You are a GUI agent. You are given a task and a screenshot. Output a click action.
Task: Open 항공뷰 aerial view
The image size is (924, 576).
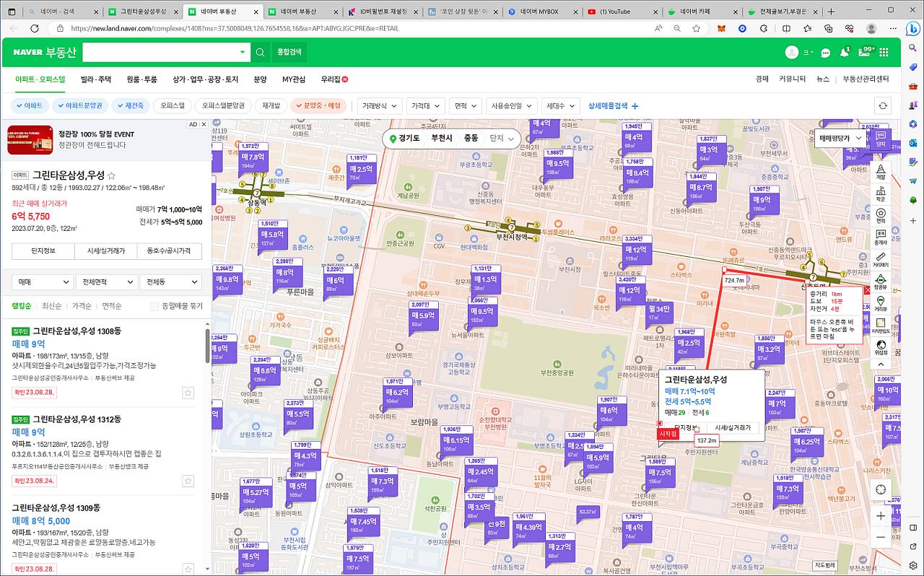click(881, 282)
